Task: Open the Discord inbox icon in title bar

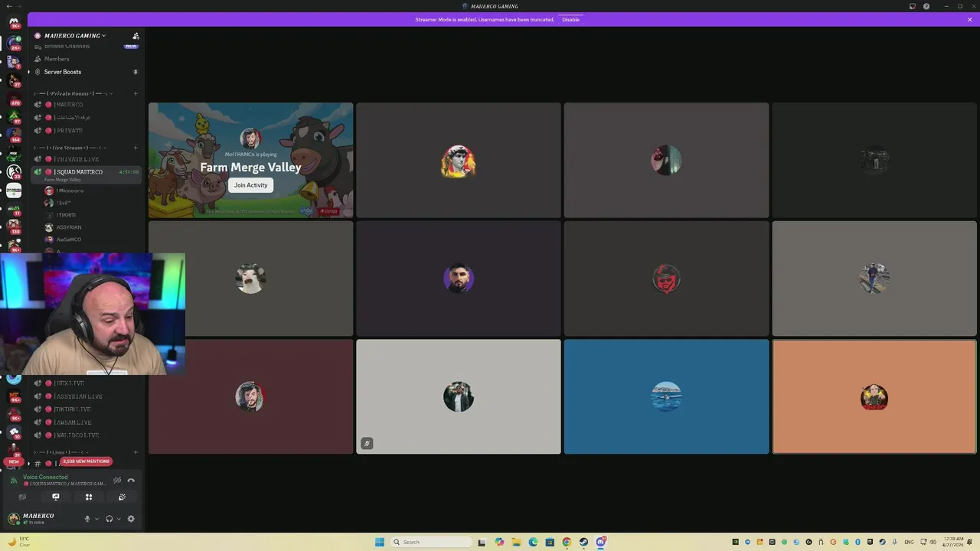Action: pyautogui.click(x=913, y=6)
